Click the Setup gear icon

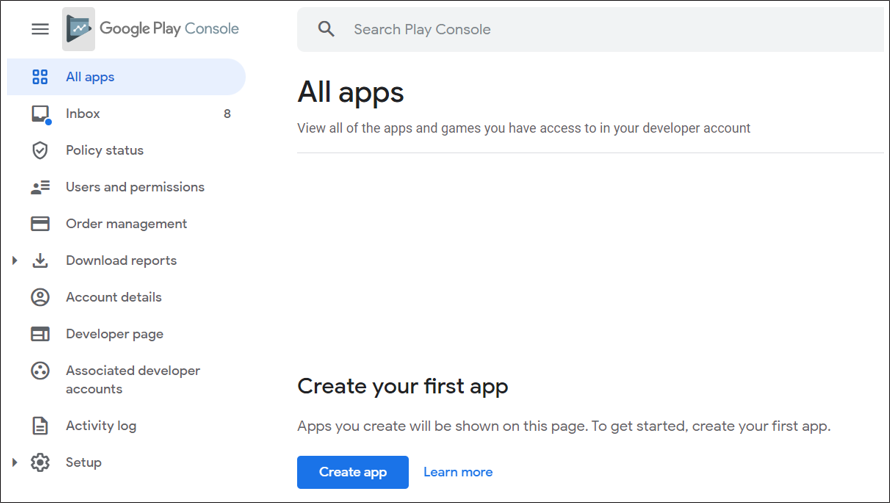tap(40, 463)
